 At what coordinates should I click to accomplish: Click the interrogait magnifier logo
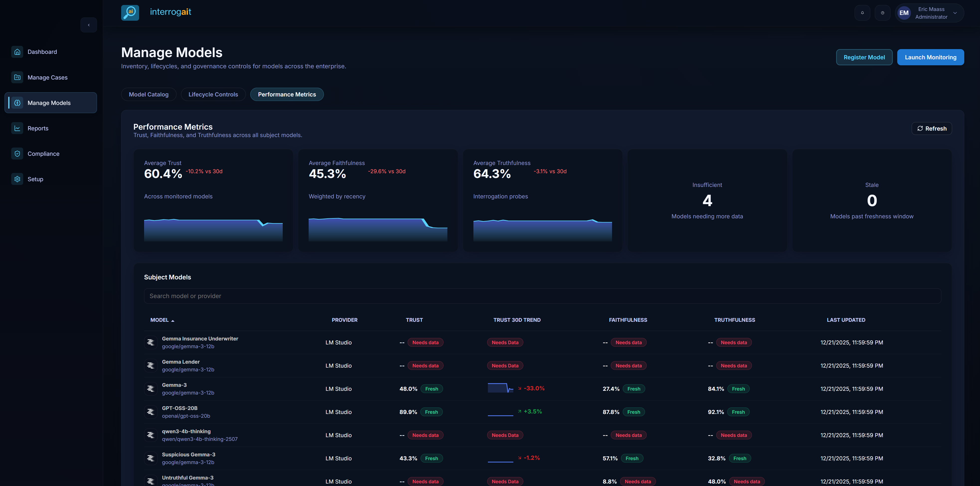[x=130, y=12]
